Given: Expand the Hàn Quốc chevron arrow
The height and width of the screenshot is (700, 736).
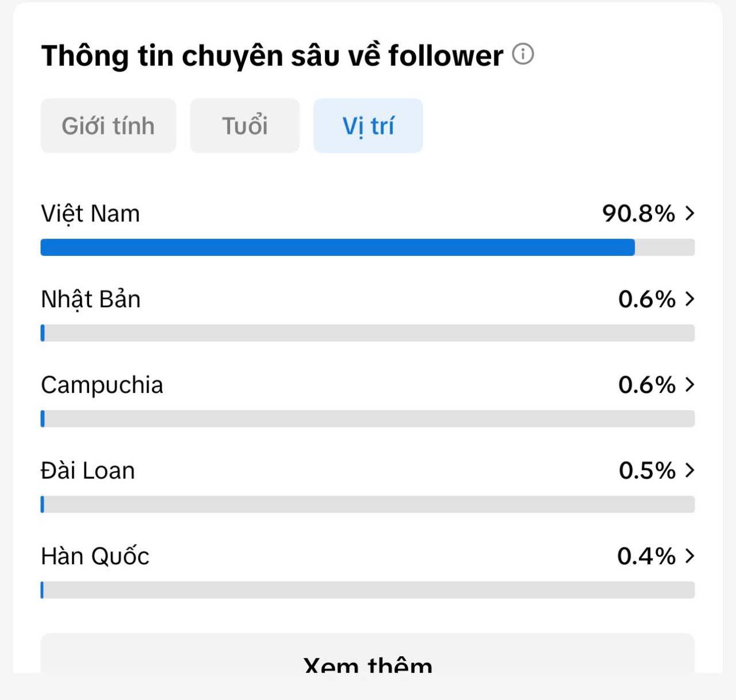Looking at the screenshot, I should [x=689, y=556].
